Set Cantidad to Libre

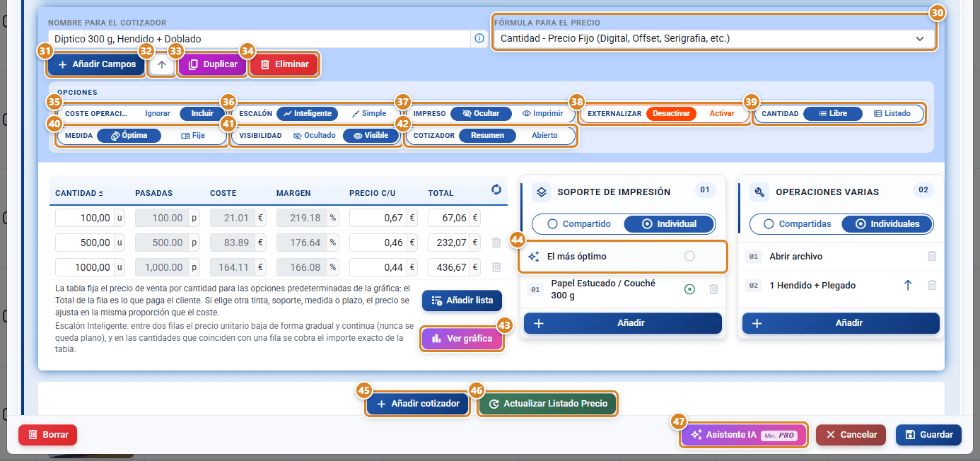pyautogui.click(x=833, y=113)
